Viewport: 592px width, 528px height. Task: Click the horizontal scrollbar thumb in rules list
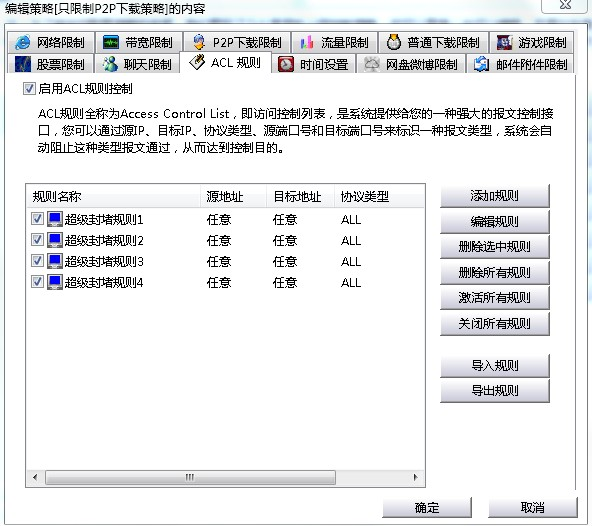tap(190, 477)
